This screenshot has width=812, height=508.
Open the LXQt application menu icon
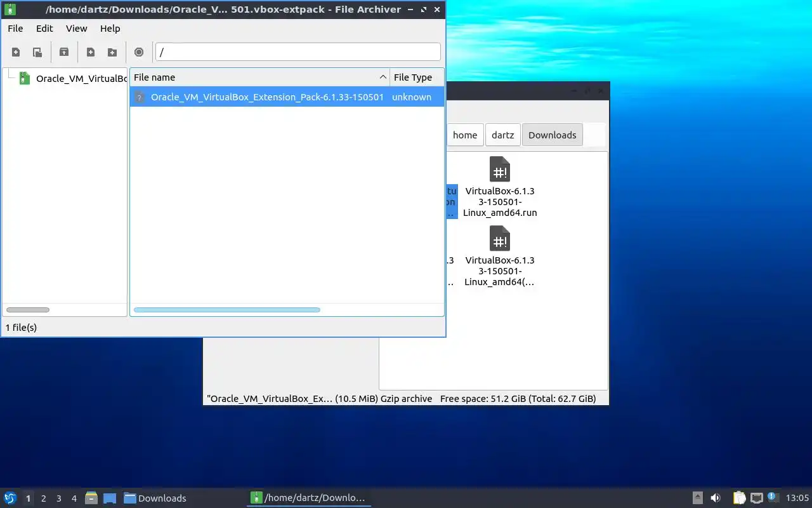pos(10,498)
